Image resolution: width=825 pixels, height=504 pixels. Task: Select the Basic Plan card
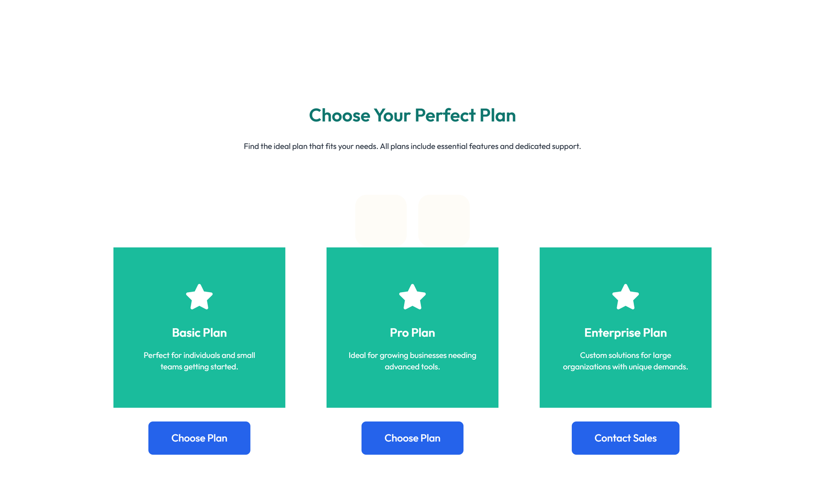click(199, 327)
